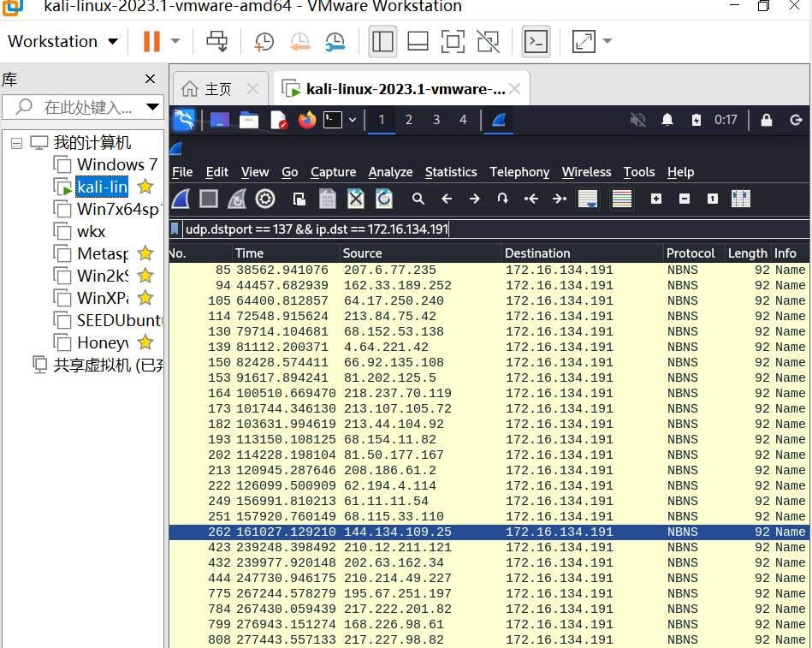
Task: Open text editor icon in Kali panel
Action: click(x=279, y=120)
